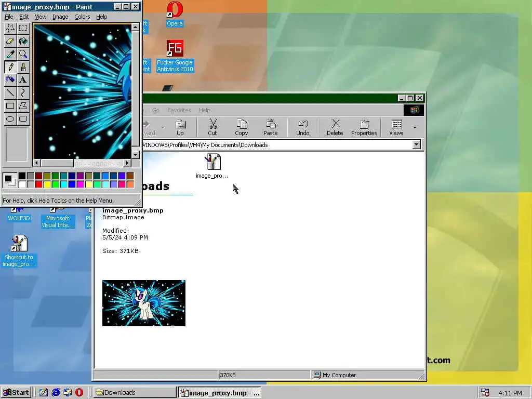Pick the yellow color swatch in Paint palette
This screenshot has width=532, height=399.
click(x=47, y=184)
